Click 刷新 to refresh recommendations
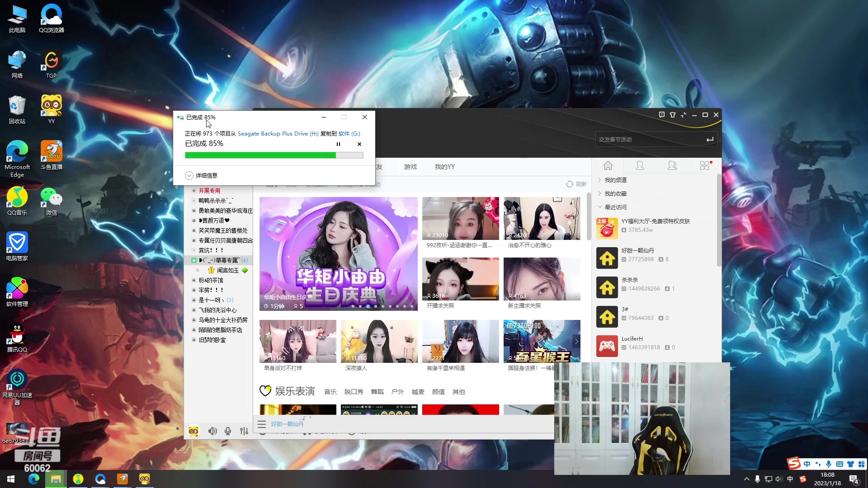The image size is (868, 488). [x=576, y=184]
